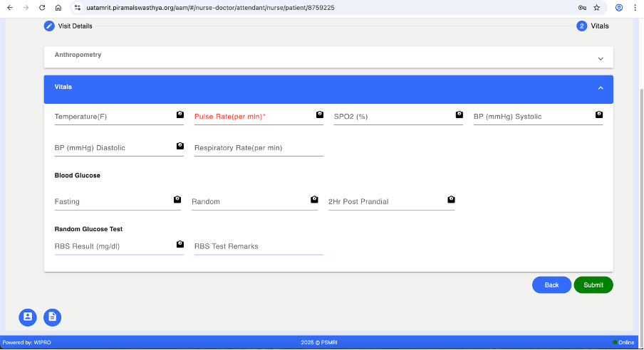Viewport: 644px width, 350px height.
Task: Click the device icon beside Pulse Rate
Action: point(320,115)
